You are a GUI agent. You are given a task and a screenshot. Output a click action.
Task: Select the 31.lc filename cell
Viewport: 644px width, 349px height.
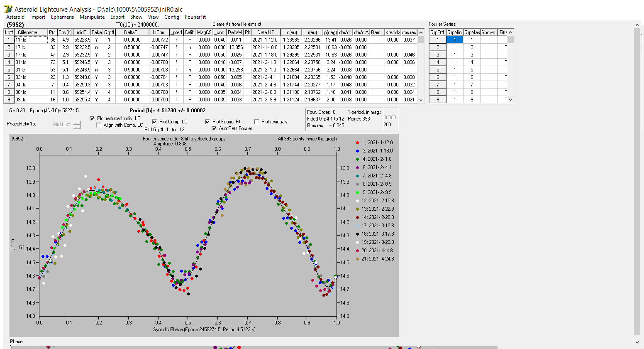pos(31,70)
